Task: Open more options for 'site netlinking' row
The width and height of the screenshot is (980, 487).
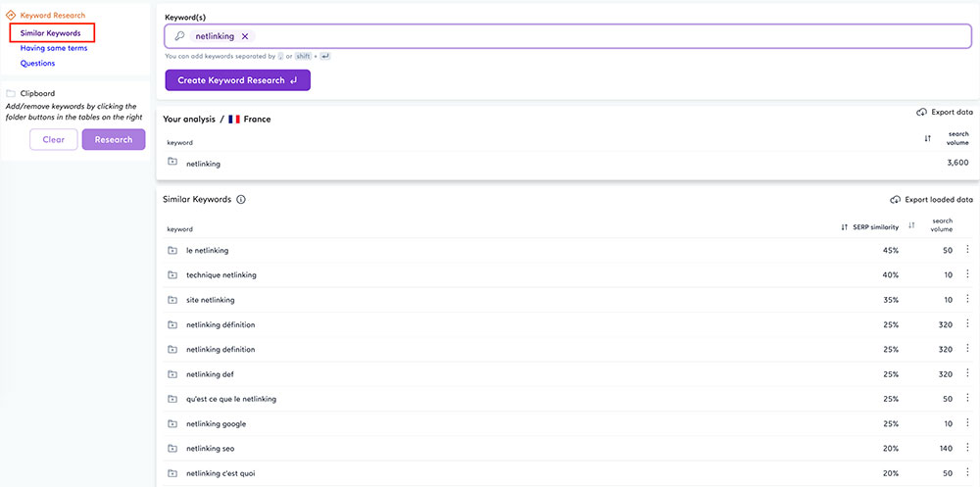Action: (x=967, y=299)
